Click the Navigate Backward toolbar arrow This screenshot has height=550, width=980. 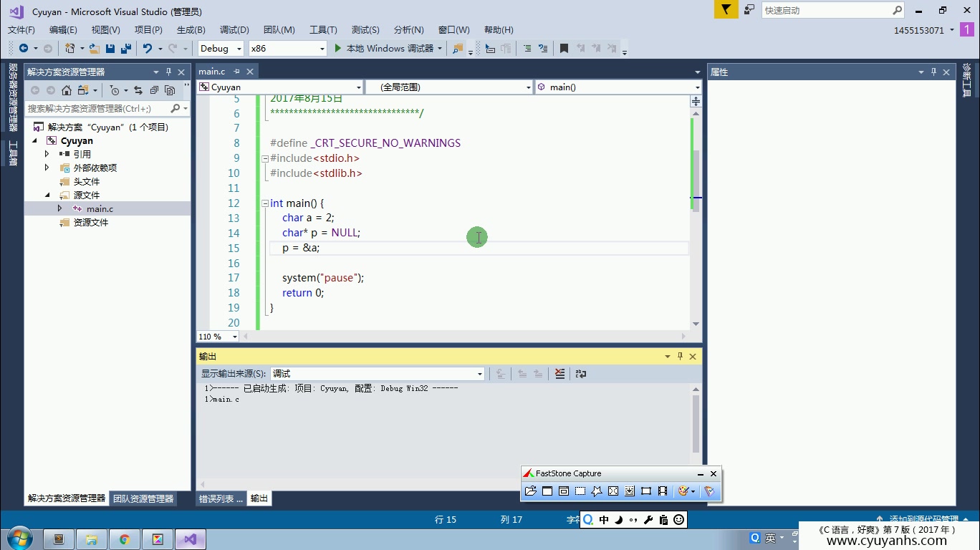point(24,48)
